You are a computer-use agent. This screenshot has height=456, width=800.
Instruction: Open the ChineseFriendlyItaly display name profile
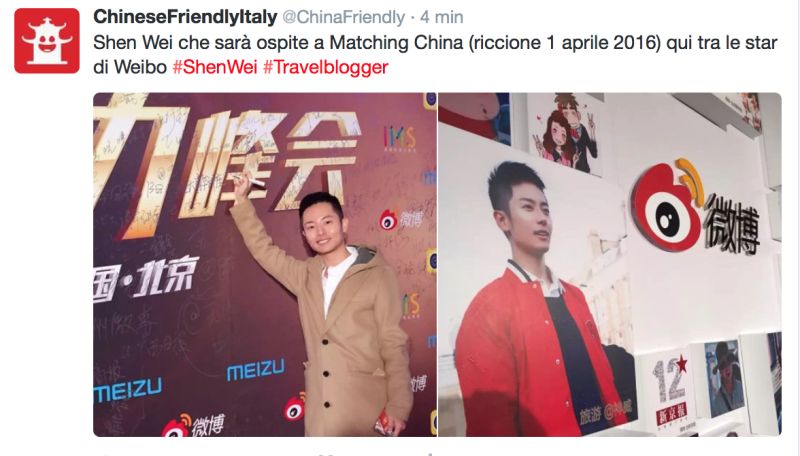coord(185,17)
